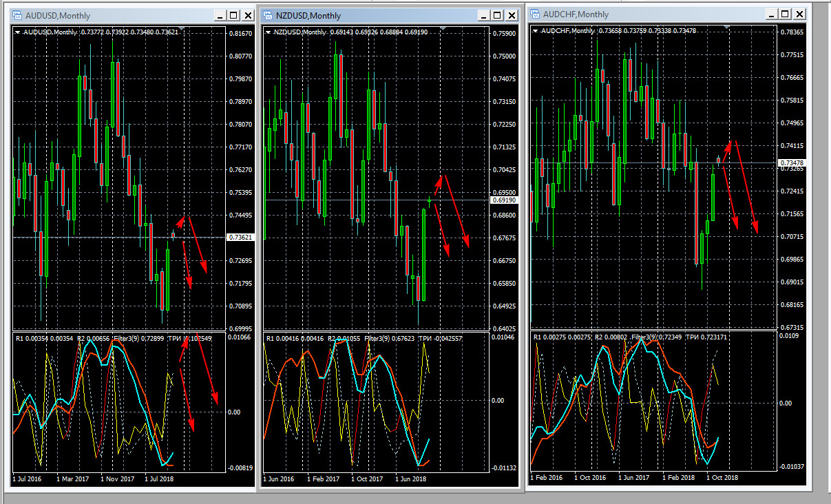This screenshot has width=831, height=504.
Task: Minimize the NZDUSD,Monthly chart window
Action: point(485,15)
